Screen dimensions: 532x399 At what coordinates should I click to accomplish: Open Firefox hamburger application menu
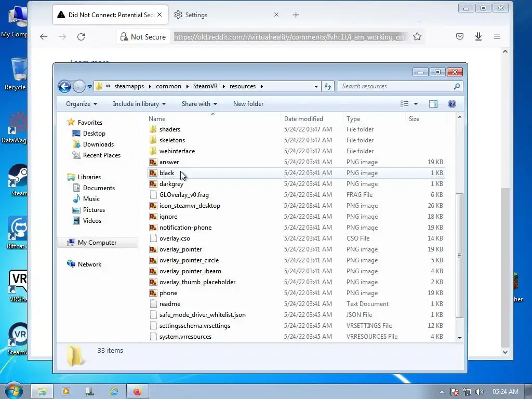pyautogui.click(x=497, y=36)
